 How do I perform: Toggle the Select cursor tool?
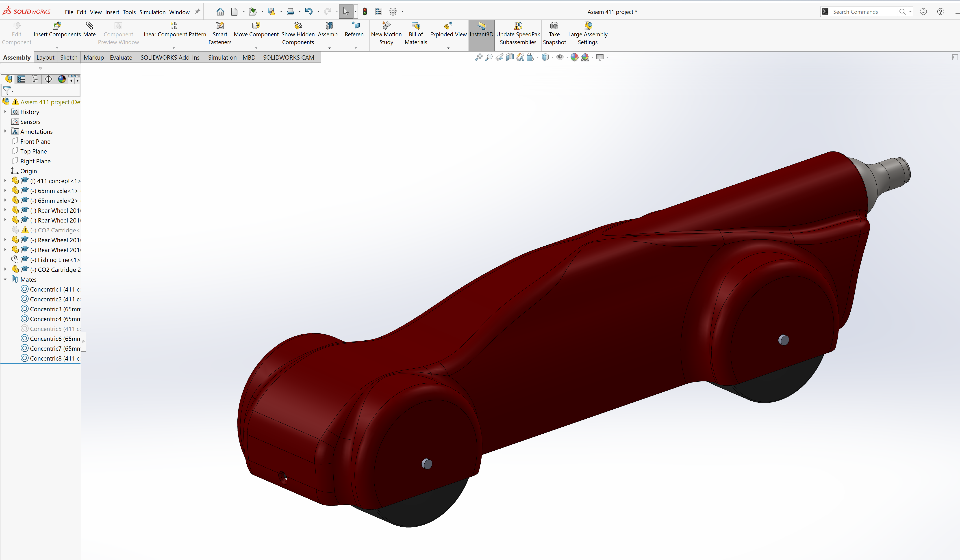345,12
